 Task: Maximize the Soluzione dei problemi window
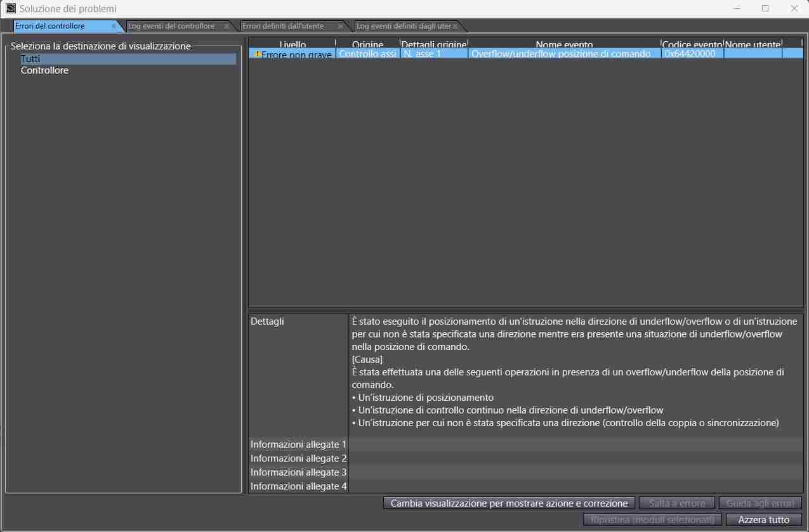point(765,8)
